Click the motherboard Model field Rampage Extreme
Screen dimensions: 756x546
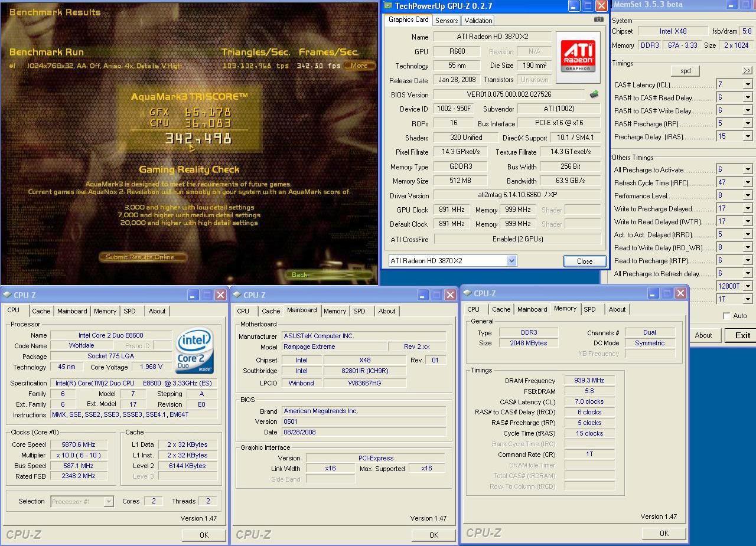click(334, 346)
